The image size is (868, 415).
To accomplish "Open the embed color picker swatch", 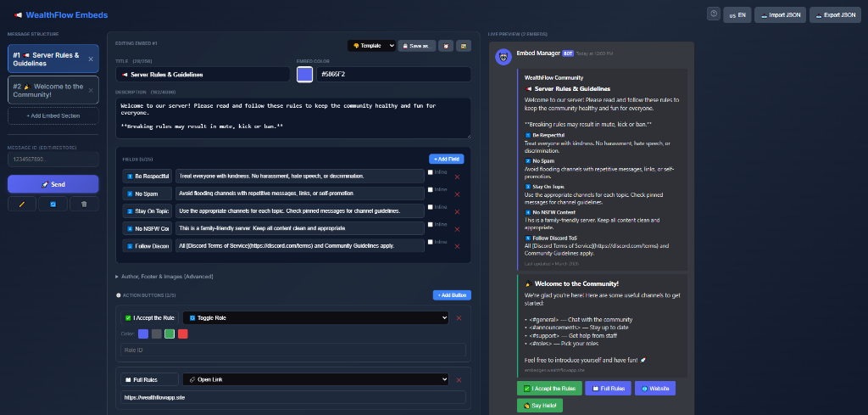I will click(304, 74).
